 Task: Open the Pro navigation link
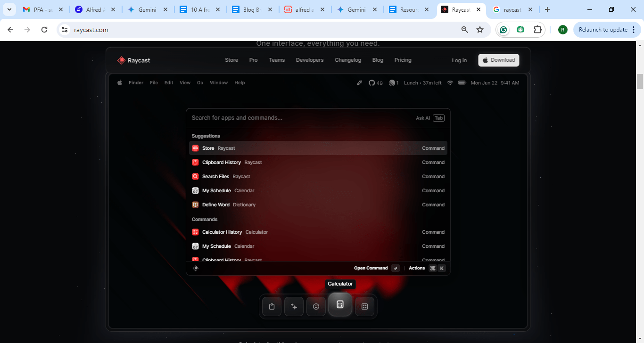tap(254, 60)
